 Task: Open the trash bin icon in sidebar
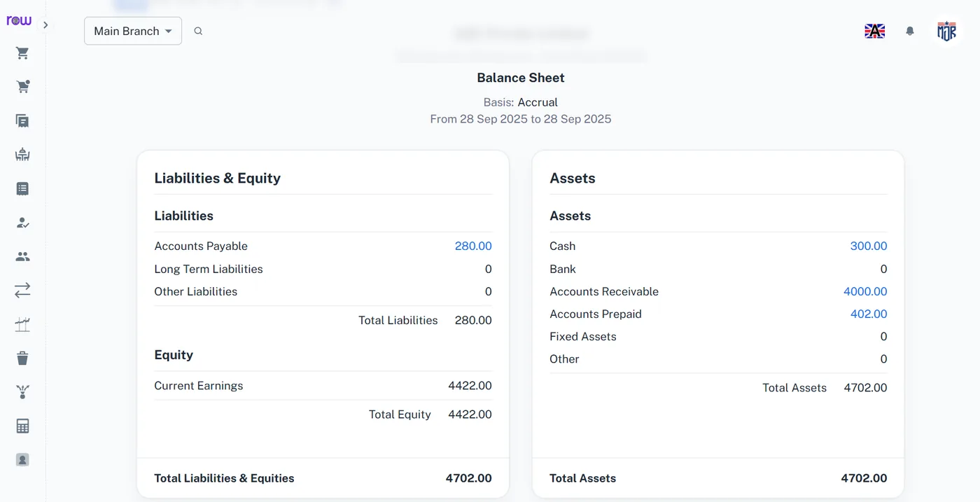click(x=22, y=358)
